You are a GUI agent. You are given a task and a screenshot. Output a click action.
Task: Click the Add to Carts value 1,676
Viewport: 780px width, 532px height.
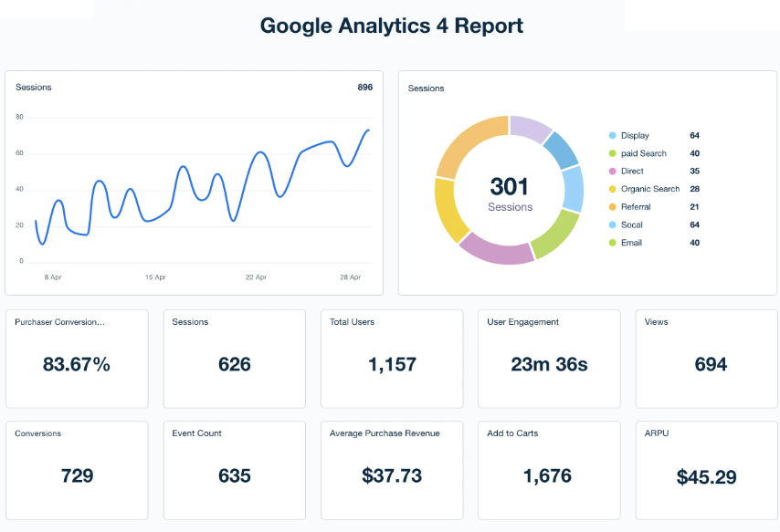point(547,475)
